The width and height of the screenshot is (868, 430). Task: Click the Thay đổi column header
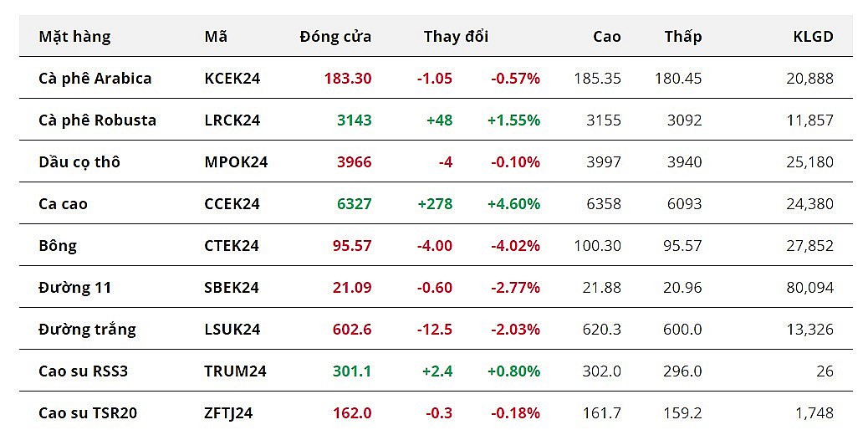456,37
